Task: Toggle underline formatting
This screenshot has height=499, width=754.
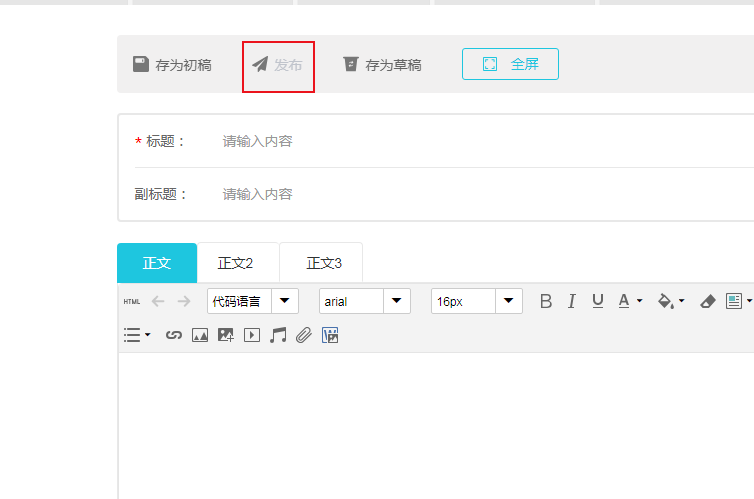Action: [x=598, y=301]
